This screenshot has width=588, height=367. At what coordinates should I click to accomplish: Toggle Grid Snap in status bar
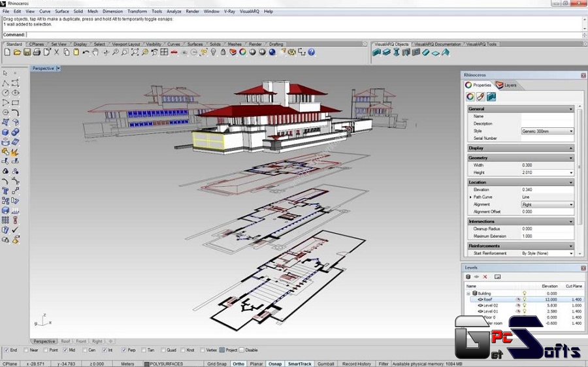(x=217, y=364)
